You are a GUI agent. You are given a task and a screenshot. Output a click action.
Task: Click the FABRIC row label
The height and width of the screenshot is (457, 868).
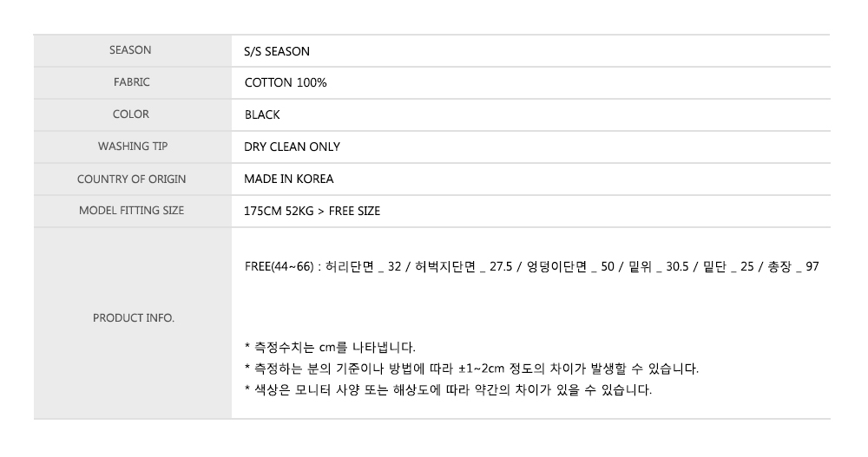(130, 82)
